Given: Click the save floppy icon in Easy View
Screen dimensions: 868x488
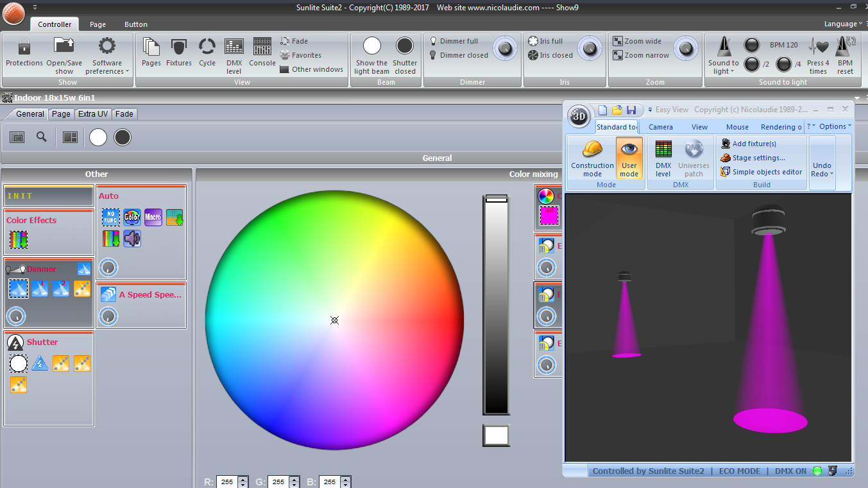Looking at the screenshot, I should tap(631, 110).
